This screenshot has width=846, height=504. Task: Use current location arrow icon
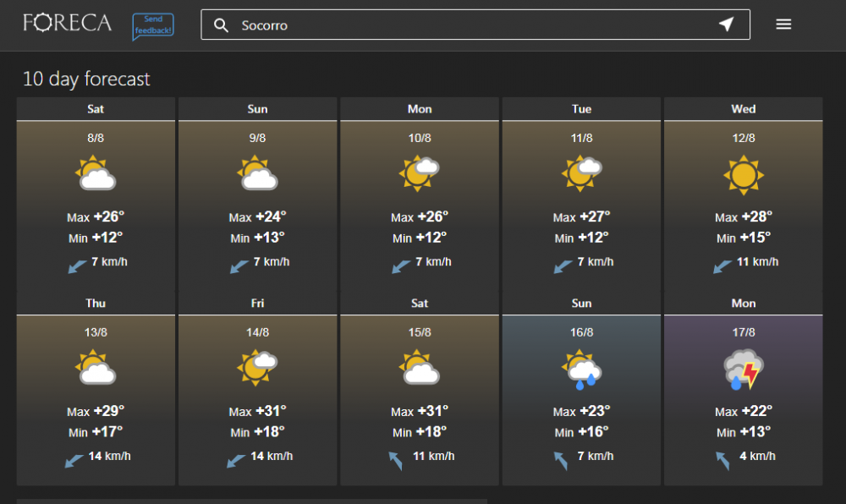coord(726,24)
